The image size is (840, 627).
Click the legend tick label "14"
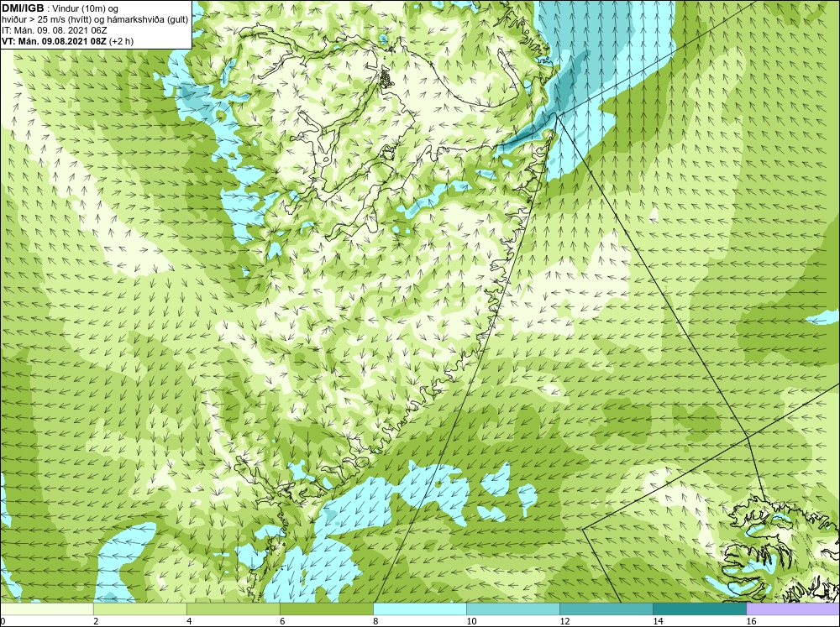pos(658,621)
